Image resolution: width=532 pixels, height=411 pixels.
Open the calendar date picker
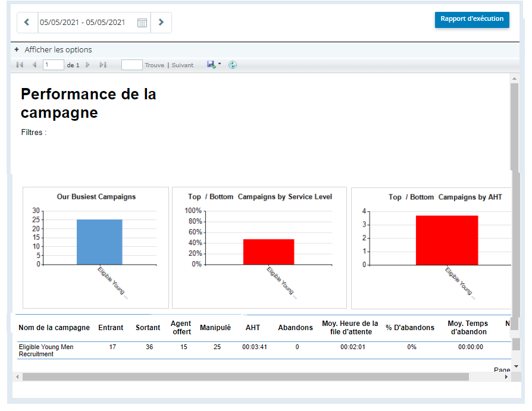(142, 23)
